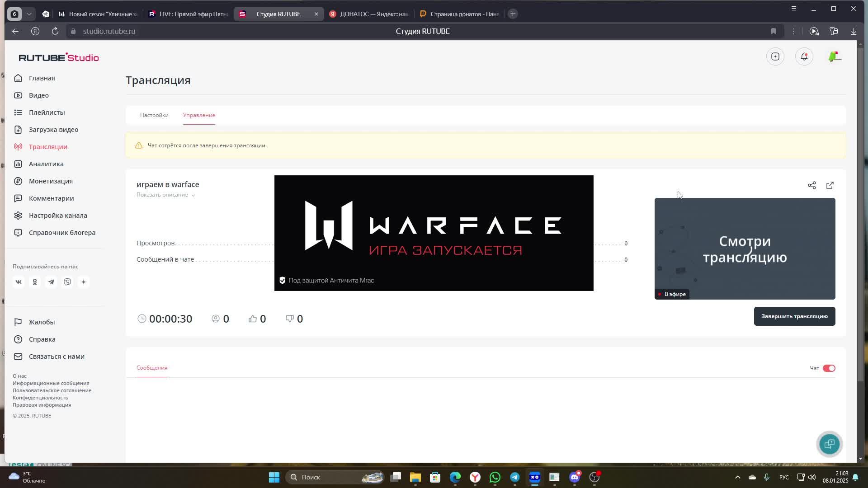Click the share stream icon
Viewport: 868px width, 488px height.
(x=811, y=185)
